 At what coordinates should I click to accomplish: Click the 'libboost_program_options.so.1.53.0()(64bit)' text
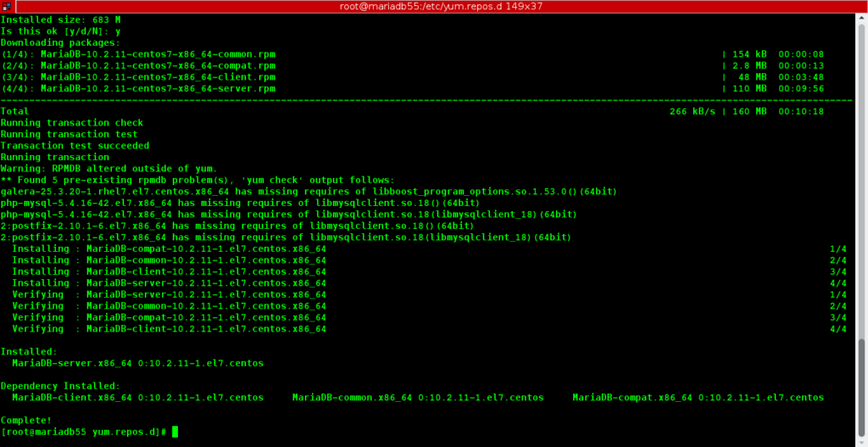point(494,192)
